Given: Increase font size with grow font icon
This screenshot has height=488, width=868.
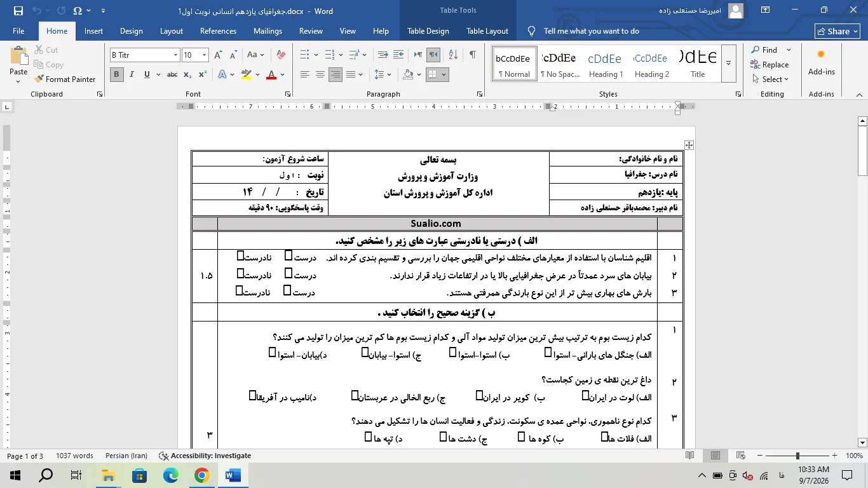Looking at the screenshot, I should coord(218,55).
